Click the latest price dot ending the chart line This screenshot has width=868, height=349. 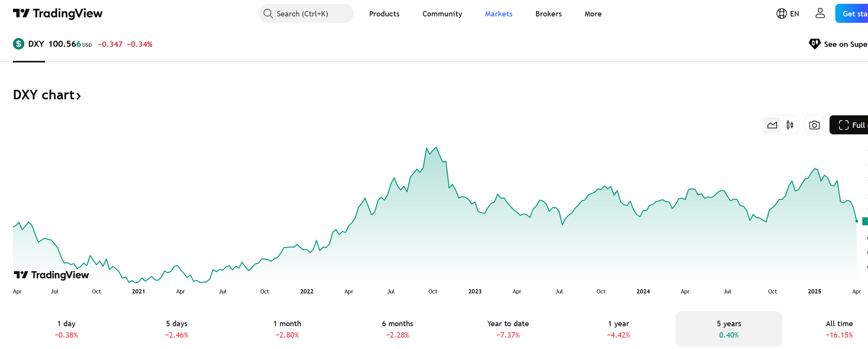(x=857, y=221)
